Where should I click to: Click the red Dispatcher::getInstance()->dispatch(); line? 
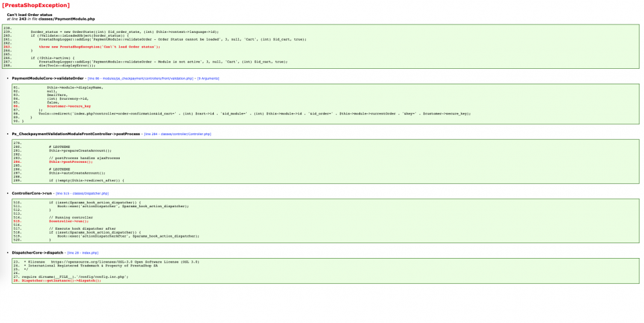(61, 281)
